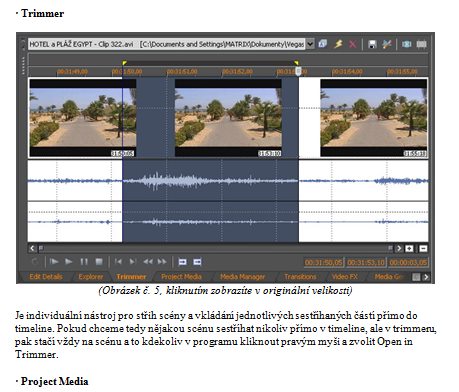
Task: Click the Go to End button
Action: coord(132,262)
